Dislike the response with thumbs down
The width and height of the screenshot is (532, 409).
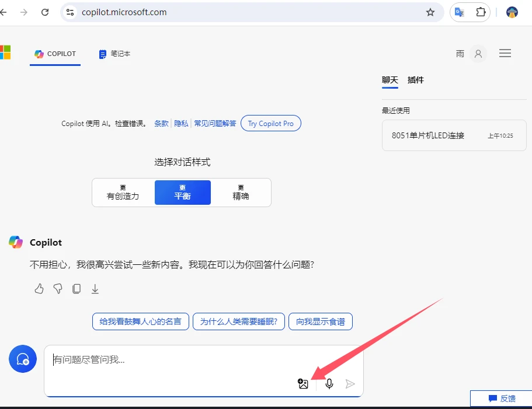coord(58,289)
